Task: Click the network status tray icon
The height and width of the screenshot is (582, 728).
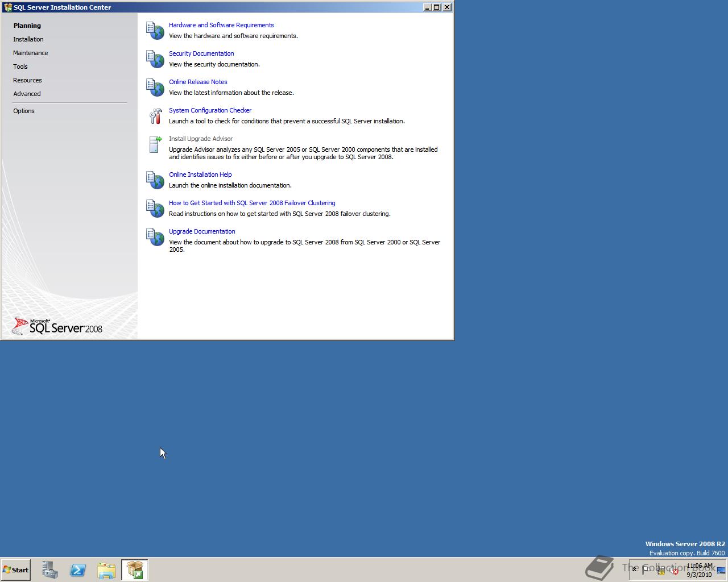Action: 660,570
